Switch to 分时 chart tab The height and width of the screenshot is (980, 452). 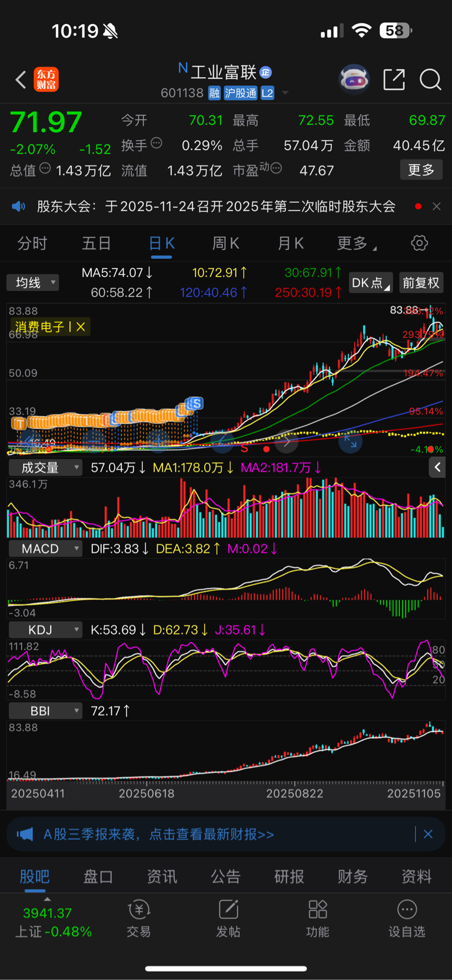point(32,243)
